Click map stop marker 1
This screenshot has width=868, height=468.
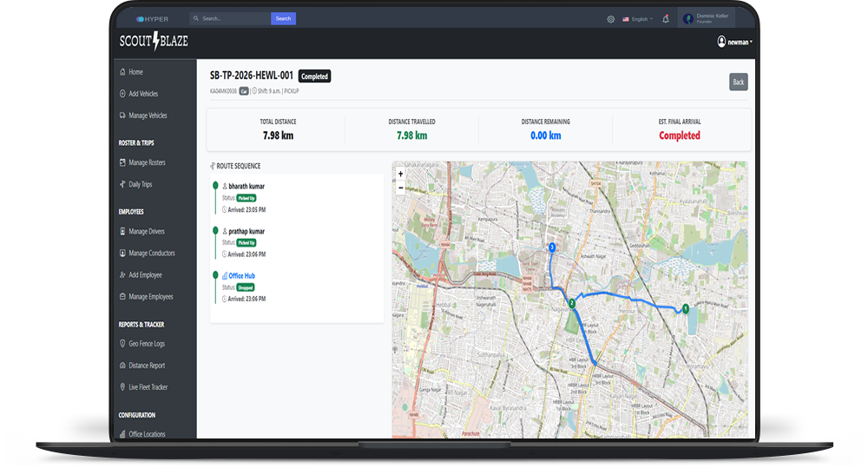click(685, 307)
